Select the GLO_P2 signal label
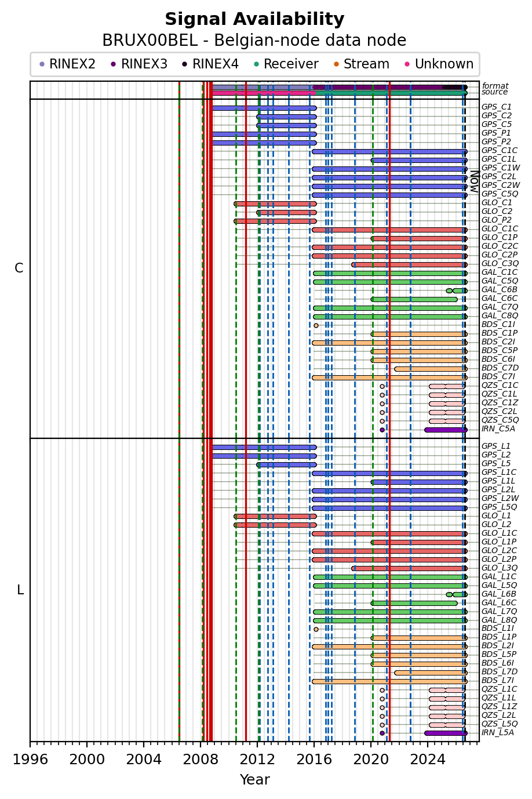The image size is (532, 799). (497, 220)
